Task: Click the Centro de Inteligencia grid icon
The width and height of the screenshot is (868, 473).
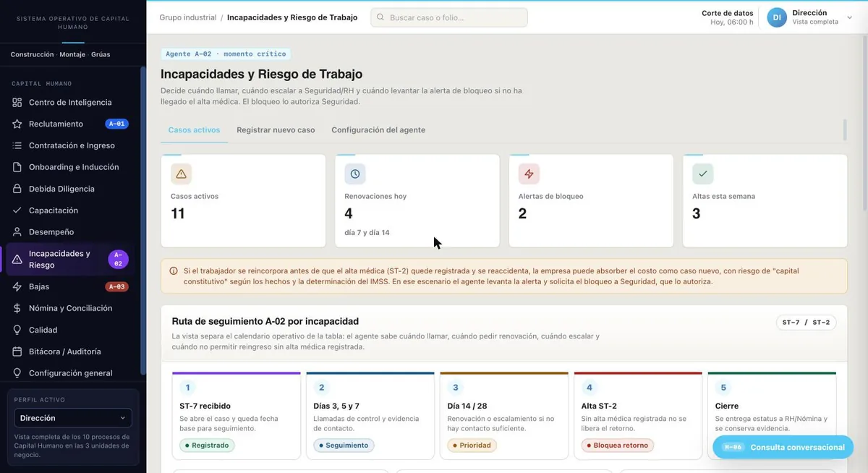Action: tap(17, 103)
